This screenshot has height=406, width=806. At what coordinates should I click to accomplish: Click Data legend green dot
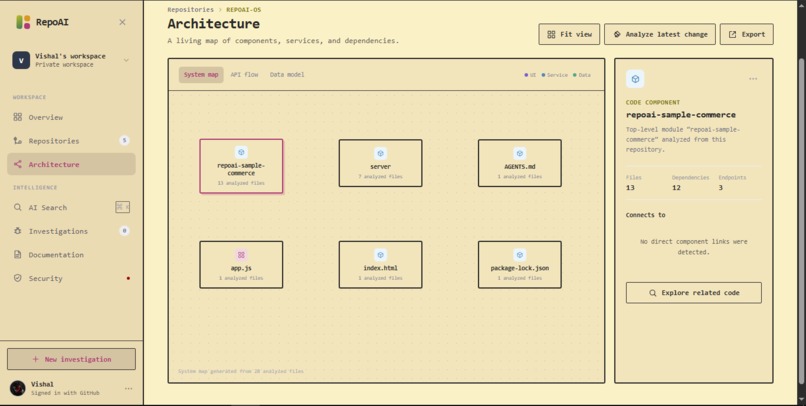(x=575, y=75)
